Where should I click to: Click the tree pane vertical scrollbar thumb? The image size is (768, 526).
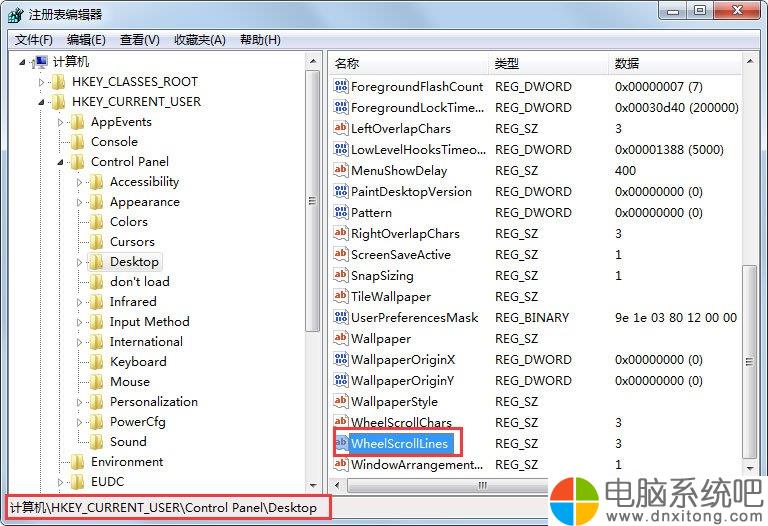(312, 201)
